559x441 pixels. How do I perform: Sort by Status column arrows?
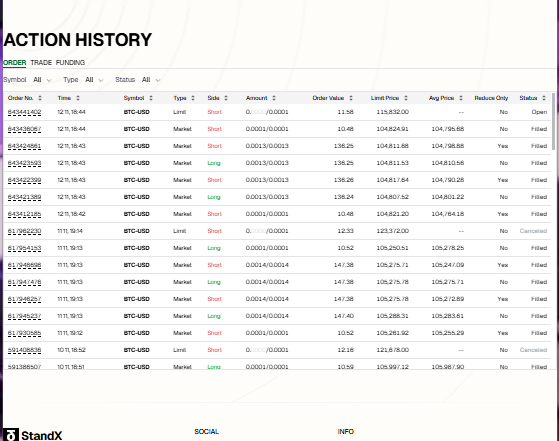coord(544,98)
